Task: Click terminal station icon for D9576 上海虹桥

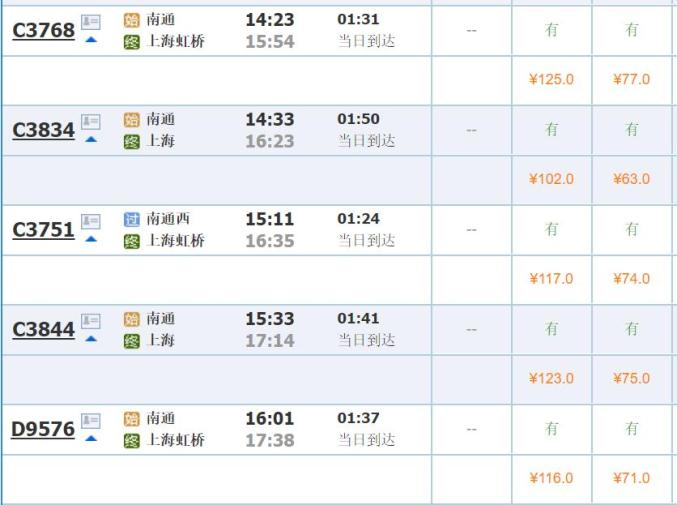Action: [132, 440]
